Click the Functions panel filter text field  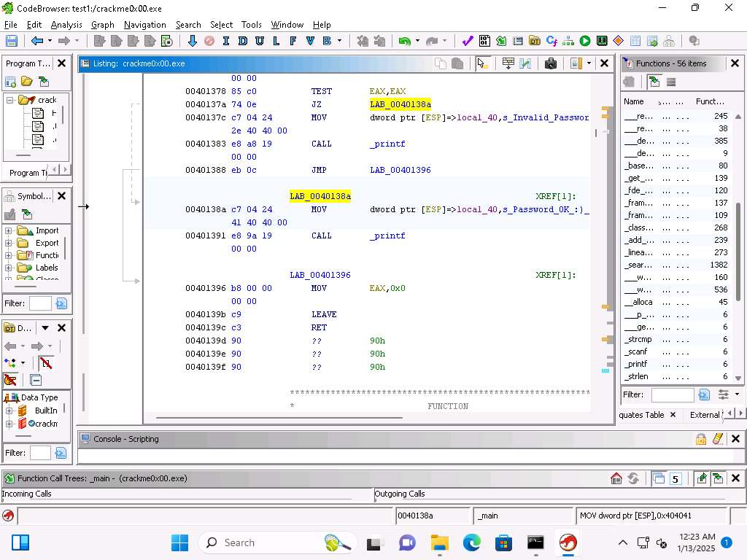(x=672, y=394)
